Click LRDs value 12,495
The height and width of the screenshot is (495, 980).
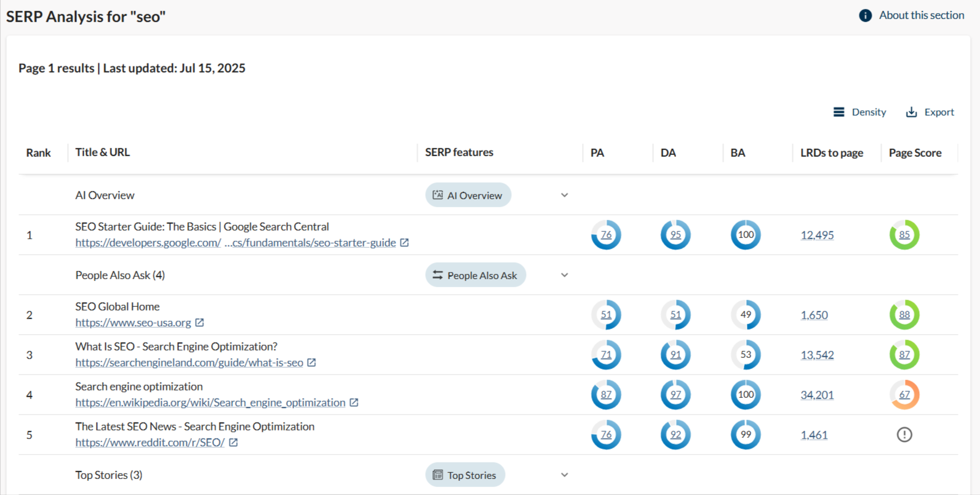coord(817,235)
